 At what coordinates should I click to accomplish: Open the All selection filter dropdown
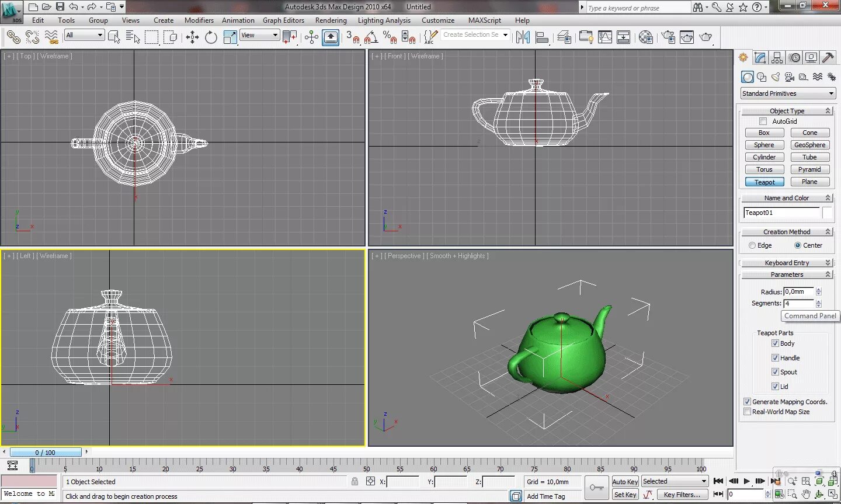pos(84,35)
